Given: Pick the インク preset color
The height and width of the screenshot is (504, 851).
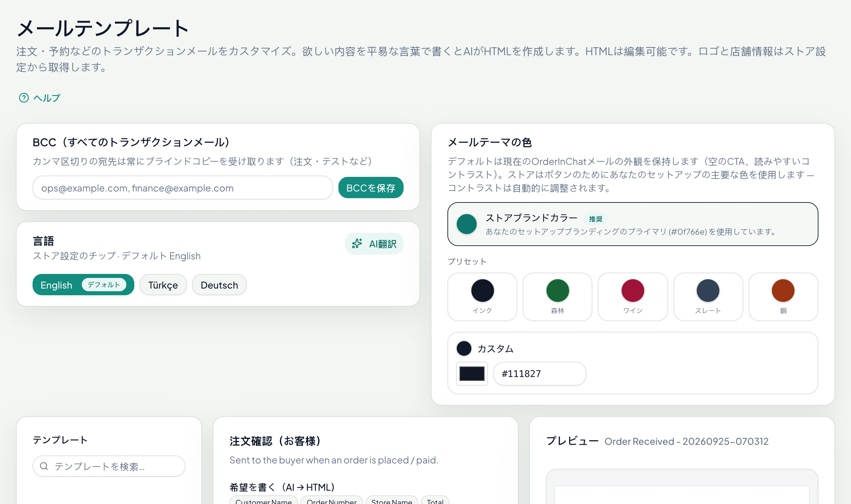Looking at the screenshot, I should 482,297.
